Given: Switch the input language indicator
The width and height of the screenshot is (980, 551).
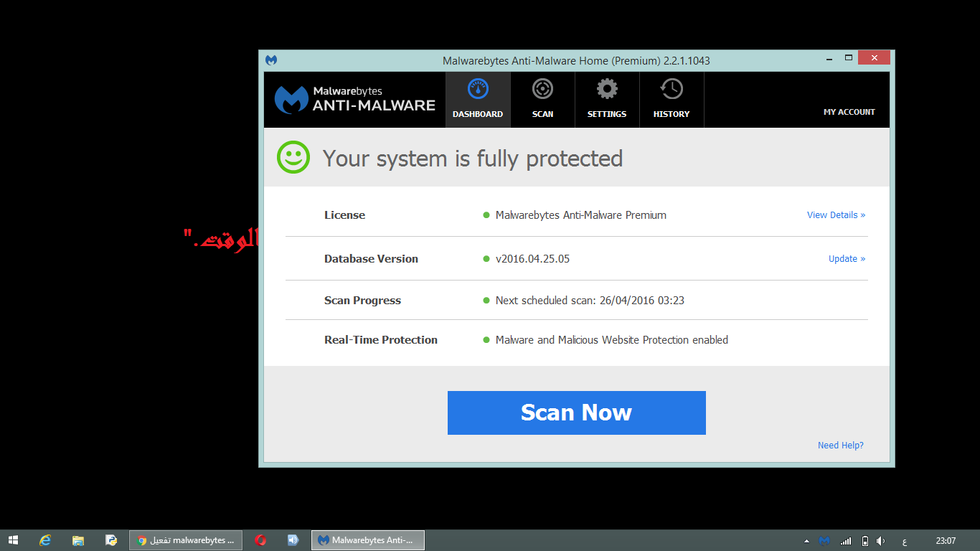Looking at the screenshot, I should (x=905, y=541).
